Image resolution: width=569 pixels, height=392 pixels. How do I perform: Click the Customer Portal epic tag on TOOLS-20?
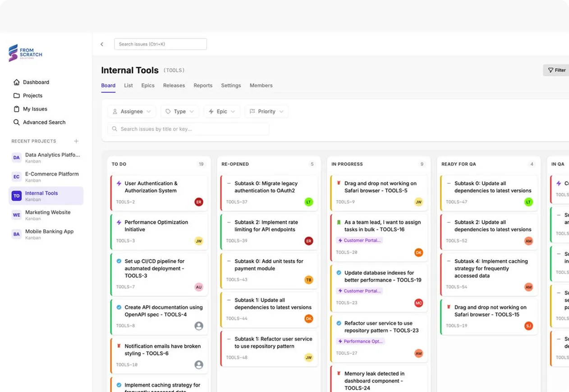pos(359,240)
